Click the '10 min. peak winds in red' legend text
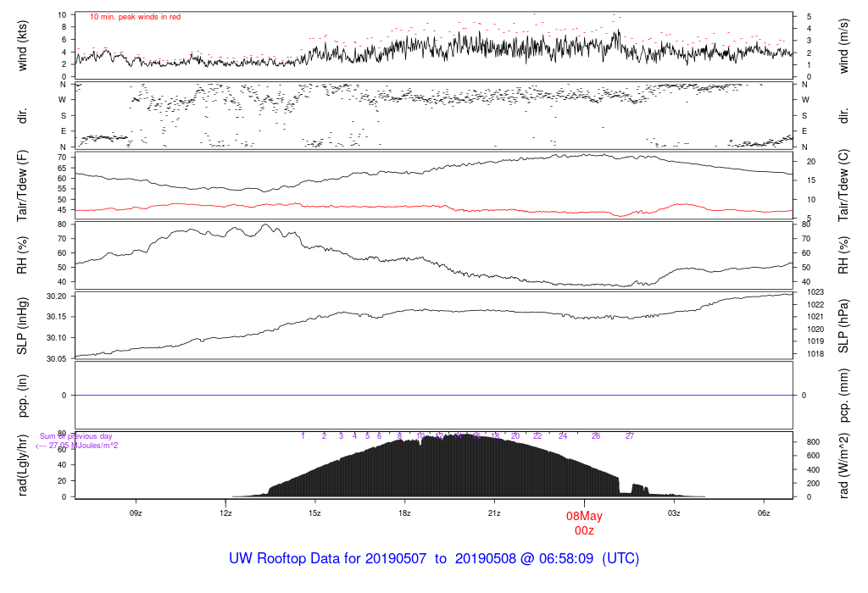This screenshot has width=868, height=593. pos(135,17)
